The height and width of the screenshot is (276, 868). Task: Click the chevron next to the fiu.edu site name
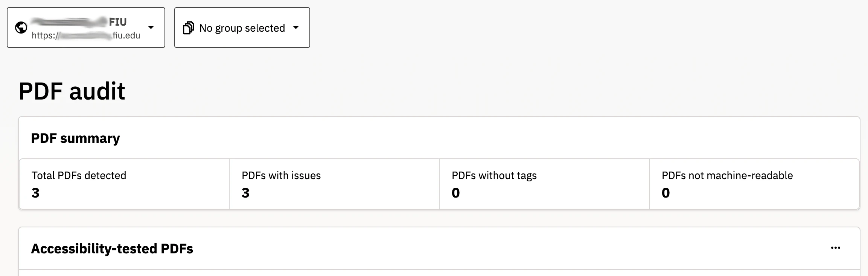152,27
